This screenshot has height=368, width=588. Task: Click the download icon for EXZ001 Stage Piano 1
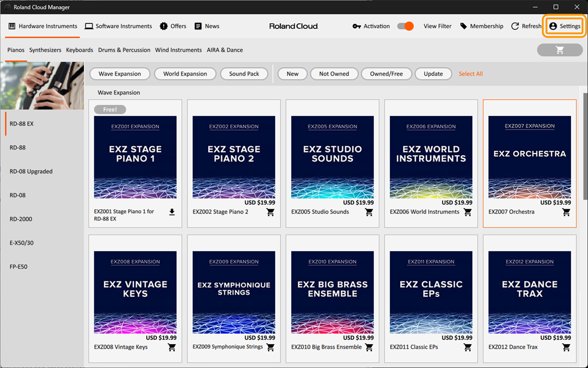pos(172,212)
